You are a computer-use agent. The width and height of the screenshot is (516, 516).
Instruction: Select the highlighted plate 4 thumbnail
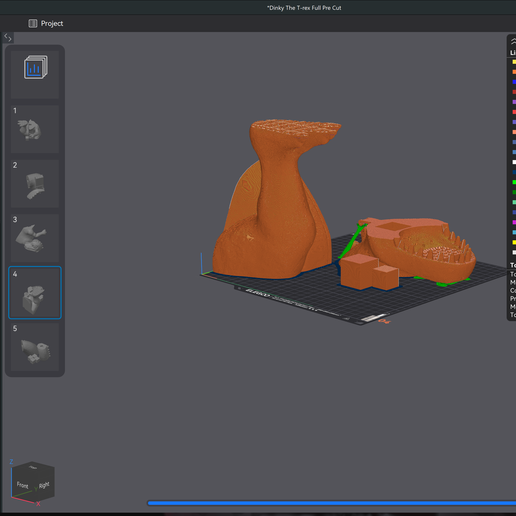pos(35,292)
